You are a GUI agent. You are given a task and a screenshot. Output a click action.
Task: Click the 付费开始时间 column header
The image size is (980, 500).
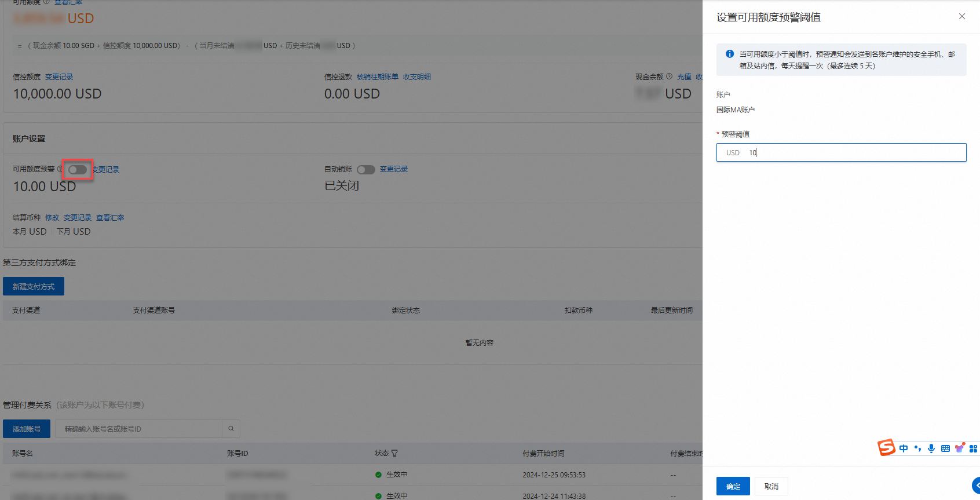coord(543,454)
